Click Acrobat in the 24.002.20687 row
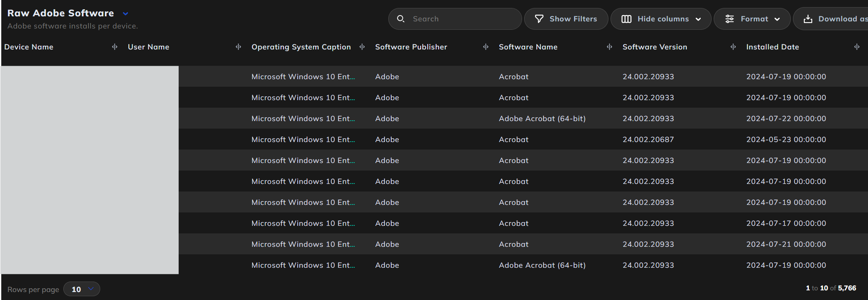This screenshot has height=300, width=868. pos(514,140)
